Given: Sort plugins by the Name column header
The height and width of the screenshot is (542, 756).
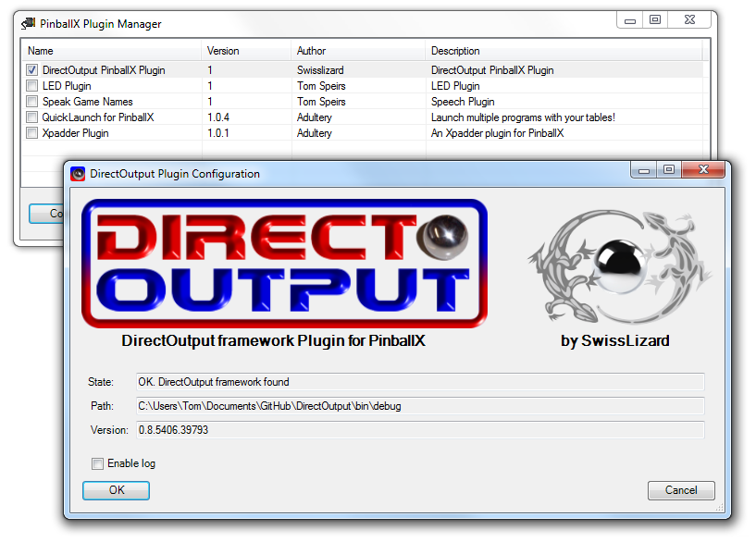Looking at the screenshot, I should point(111,51).
